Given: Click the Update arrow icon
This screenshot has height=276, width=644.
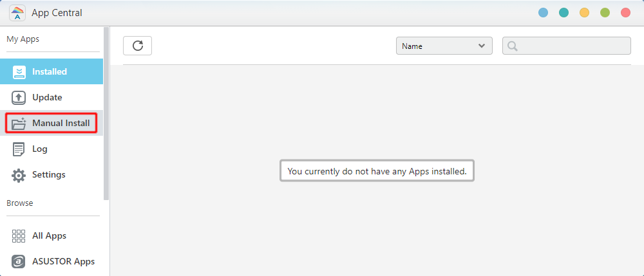Looking at the screenshot, I should click(x=19, y=98).
